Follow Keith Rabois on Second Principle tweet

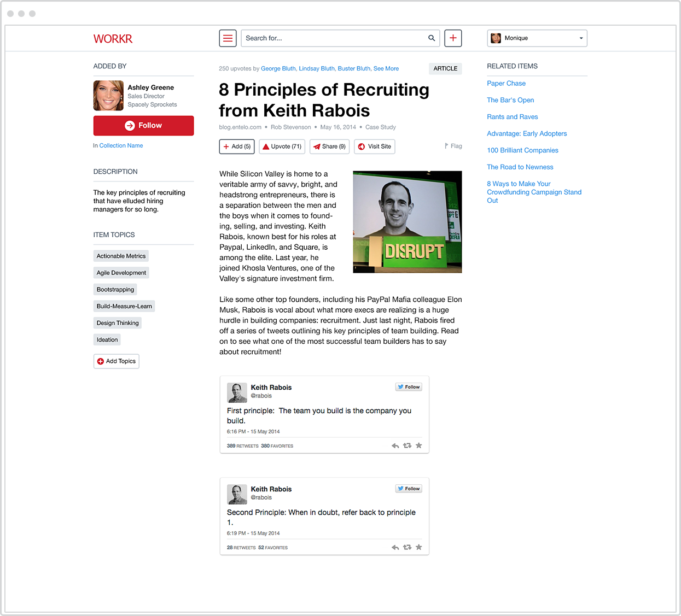click(409, 489)
